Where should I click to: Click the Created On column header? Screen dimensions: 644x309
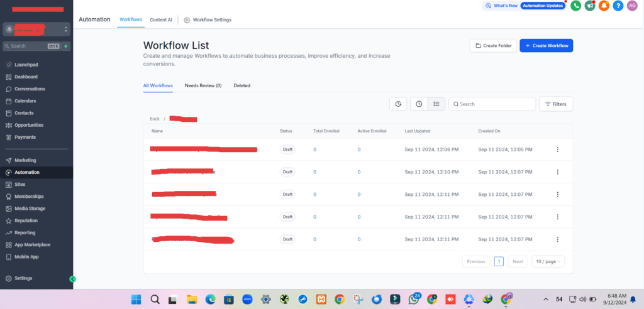[489, 131]
